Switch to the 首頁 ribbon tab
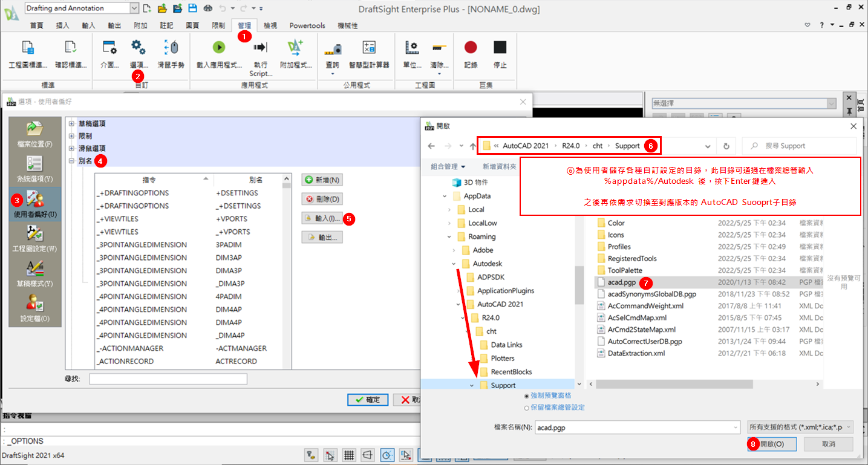 pos(37,25)
